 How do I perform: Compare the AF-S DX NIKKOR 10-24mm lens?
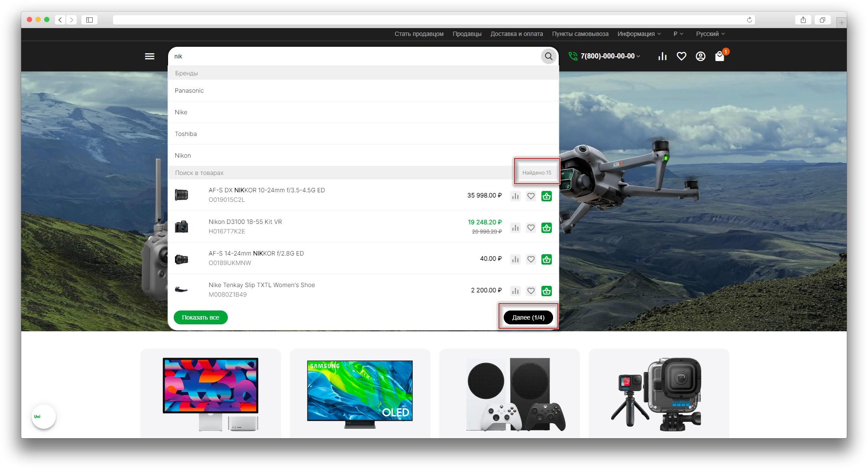click(515, 196)
